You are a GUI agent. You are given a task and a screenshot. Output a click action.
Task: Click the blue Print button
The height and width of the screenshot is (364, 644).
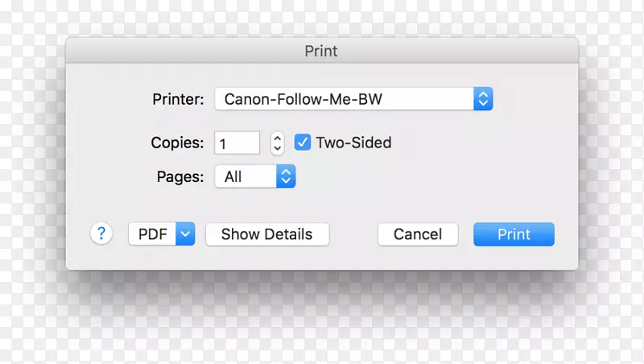514,234
